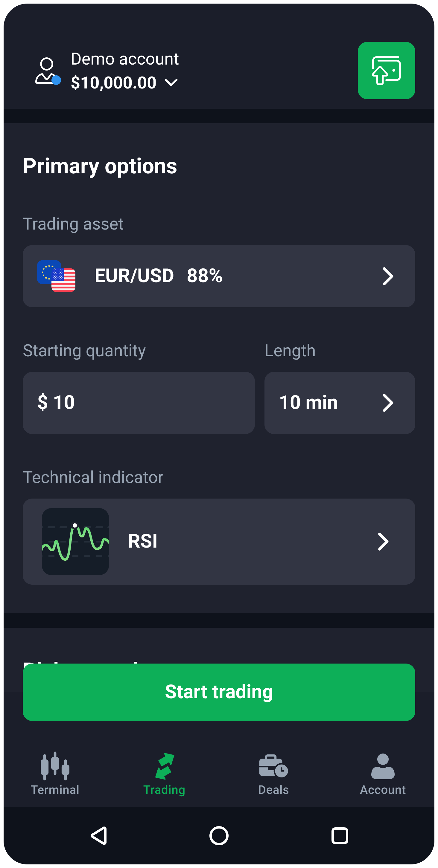Open the 10 min length selector

[x=339, y=403]
